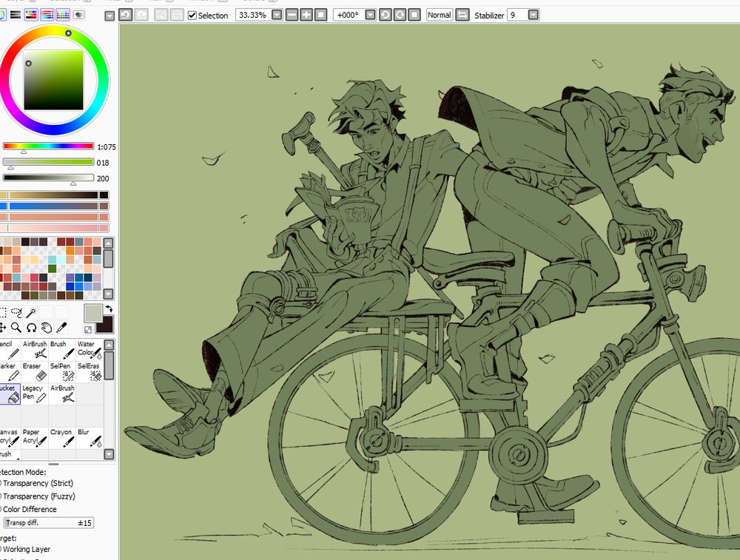Select the Zoom magnifier tool
The height and width of the screenshot is (560, 740).
tap(16, 327)
